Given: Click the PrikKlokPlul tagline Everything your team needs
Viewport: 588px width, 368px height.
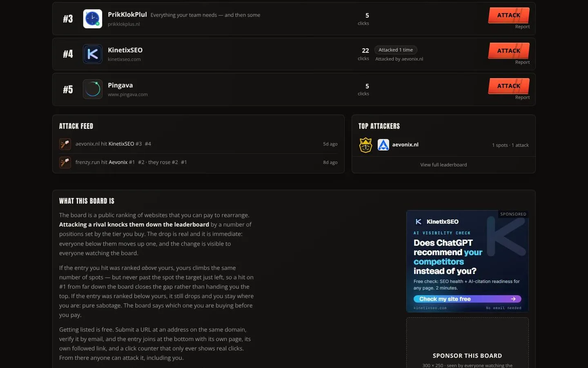Looking at the screenshot, I should coord(205,15).
